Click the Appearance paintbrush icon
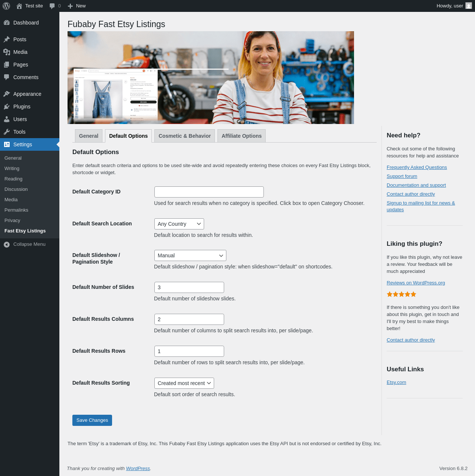This screenshot has width=475, height=476. 7,94
